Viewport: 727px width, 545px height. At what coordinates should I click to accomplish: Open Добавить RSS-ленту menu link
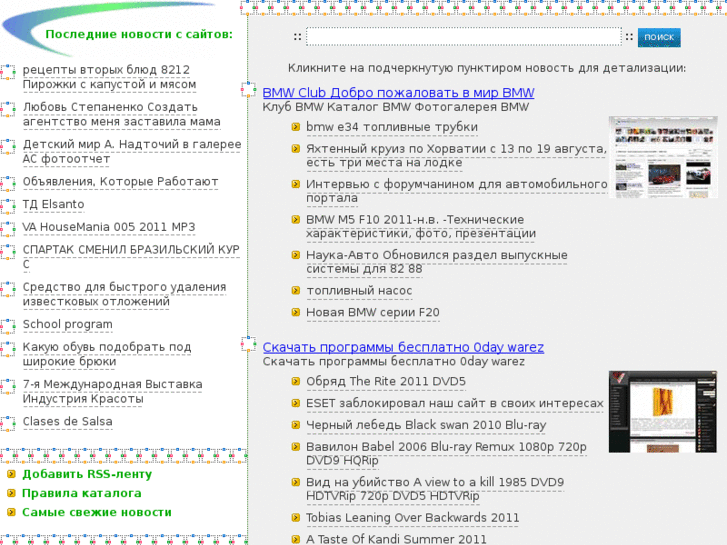87,474
